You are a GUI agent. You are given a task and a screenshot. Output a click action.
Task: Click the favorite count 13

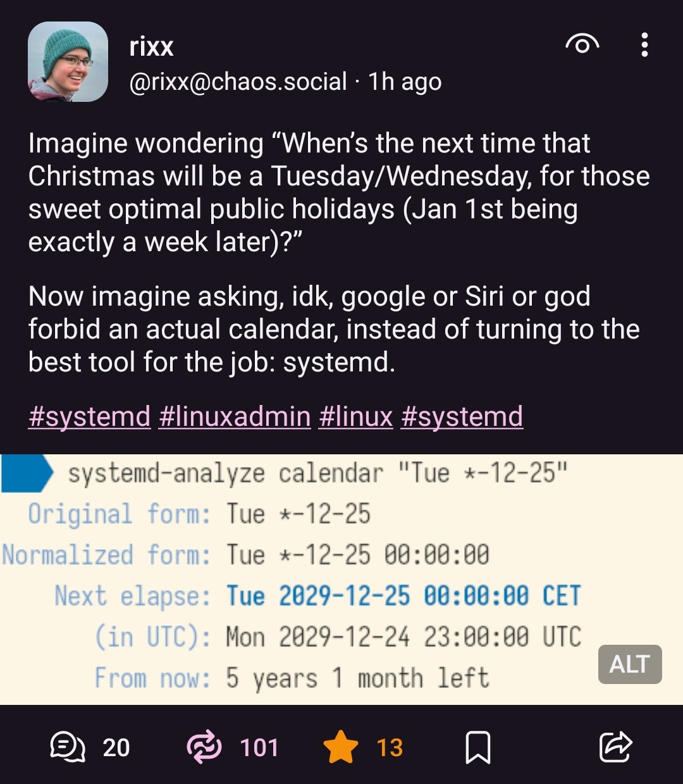[x=390, y=748]
